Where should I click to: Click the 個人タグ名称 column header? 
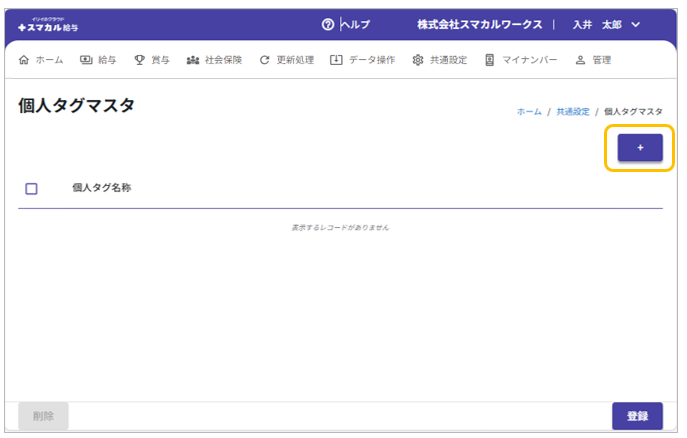click(x=102, y=187)
